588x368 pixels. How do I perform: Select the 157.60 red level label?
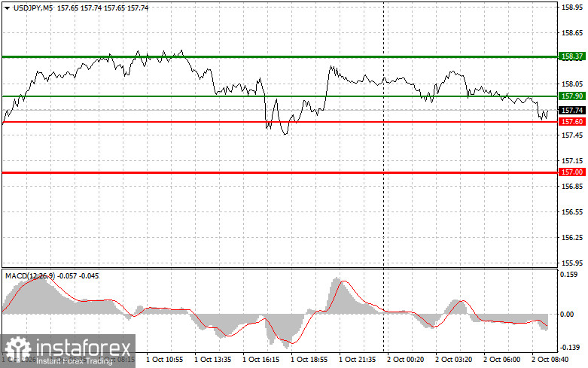click(572, 122)
